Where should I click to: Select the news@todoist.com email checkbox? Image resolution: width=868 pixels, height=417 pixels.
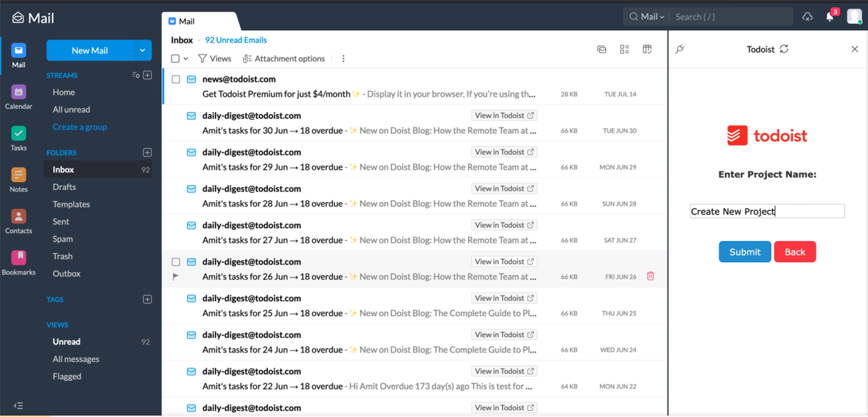pos(176,79)
